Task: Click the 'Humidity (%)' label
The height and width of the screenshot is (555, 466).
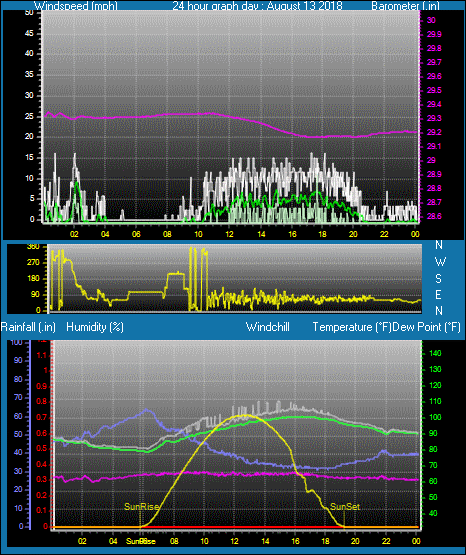Action: pos(95,327)
